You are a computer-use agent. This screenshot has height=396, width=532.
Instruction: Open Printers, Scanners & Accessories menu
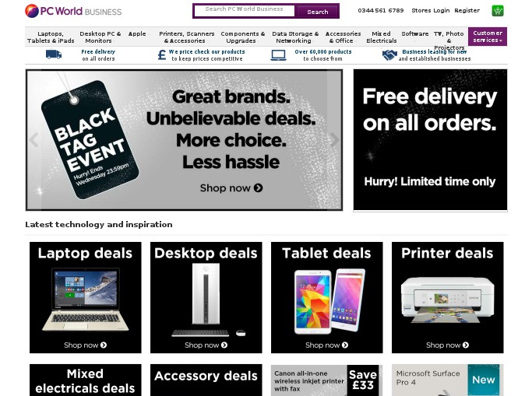pos(187,37)
